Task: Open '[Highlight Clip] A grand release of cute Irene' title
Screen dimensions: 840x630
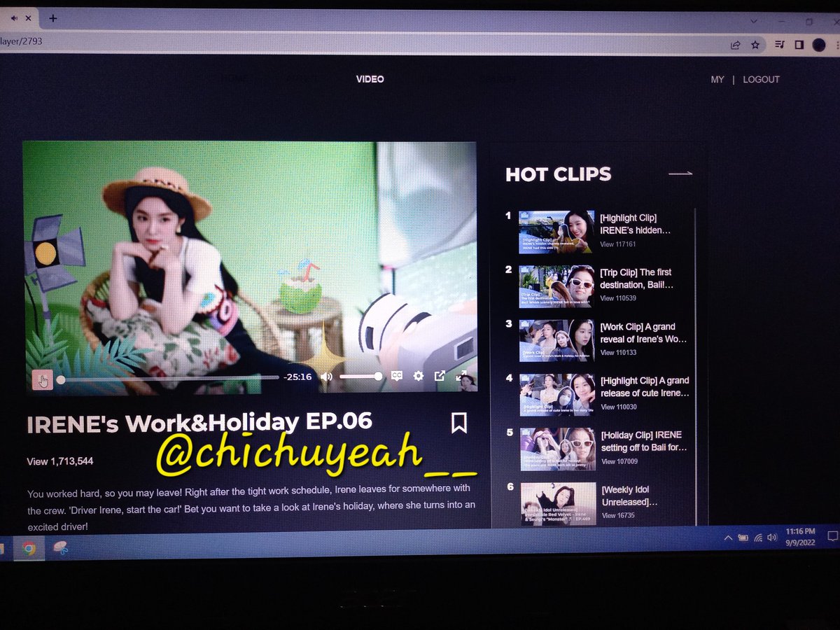Action: [x=645, y=387]
